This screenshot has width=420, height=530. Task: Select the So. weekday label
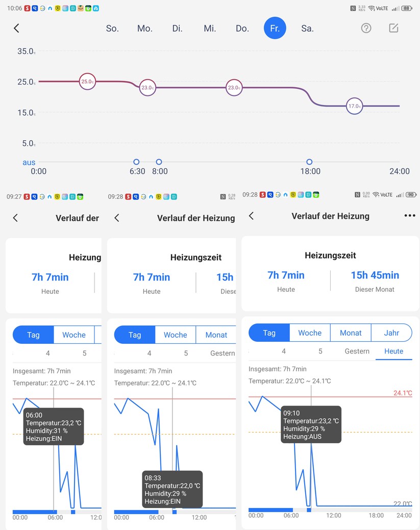[112, 28]
